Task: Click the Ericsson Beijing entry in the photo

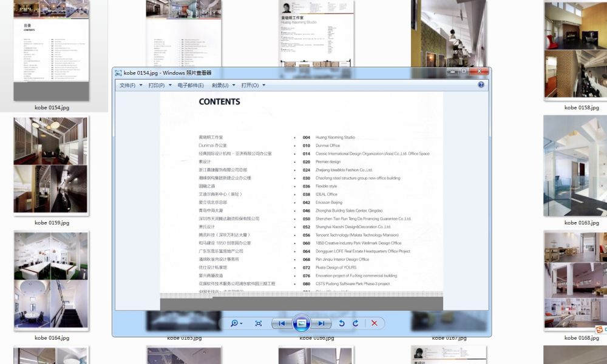Action: pyautogui.click(x=328, y=202)
